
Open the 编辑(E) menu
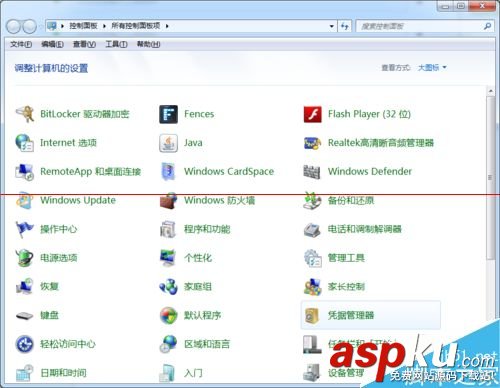tap(52, 44)
